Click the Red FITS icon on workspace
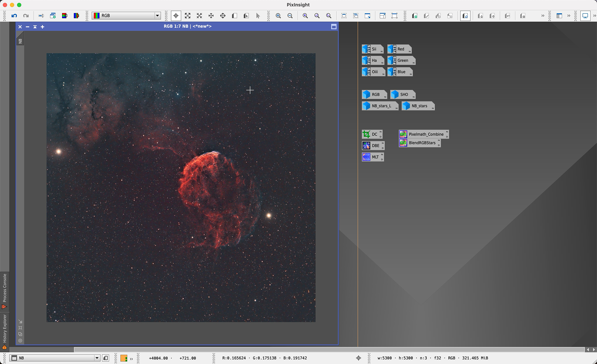The width and height of the screenshot is (597, 364). 399,49
